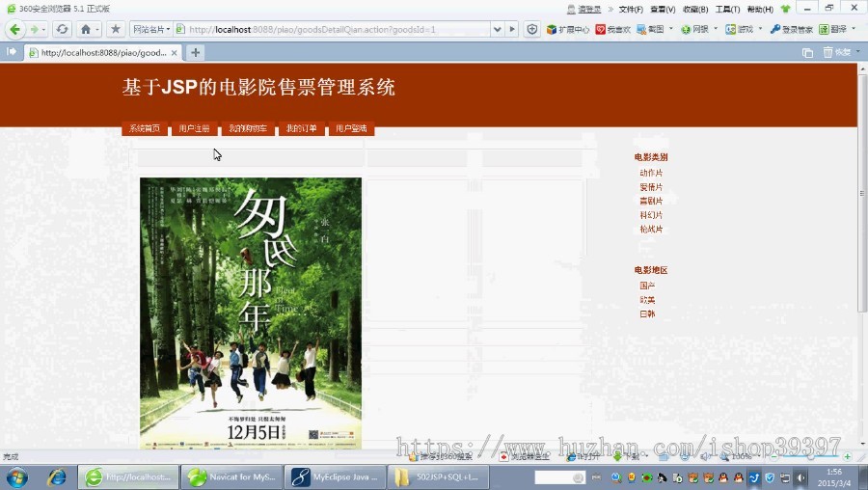Click the 下载 download status bar item
868x490 pixels.
click(627, 457)
